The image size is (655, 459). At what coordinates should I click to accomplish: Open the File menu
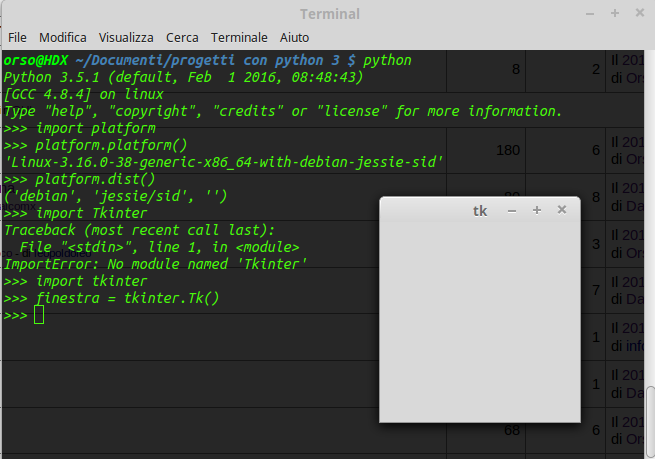[x=17, y=37]
